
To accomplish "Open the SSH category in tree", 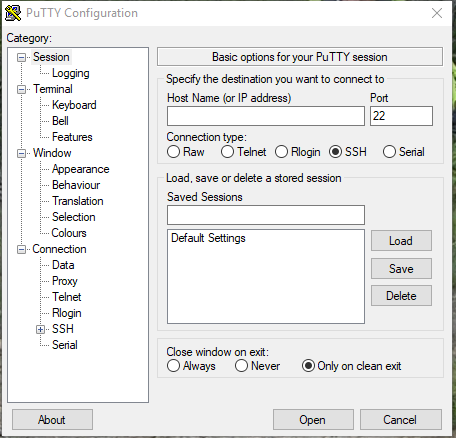I will pyautogui.click(x=63, y=329).
